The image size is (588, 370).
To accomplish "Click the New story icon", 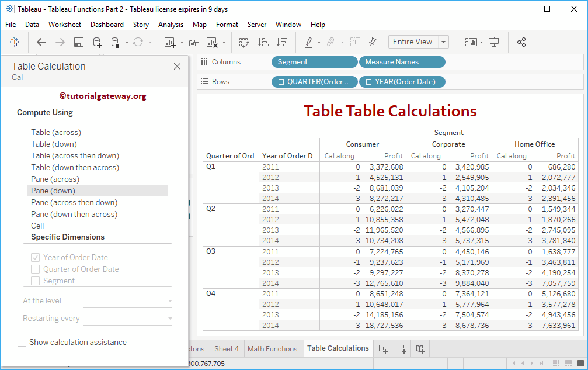I will [420, 349].
